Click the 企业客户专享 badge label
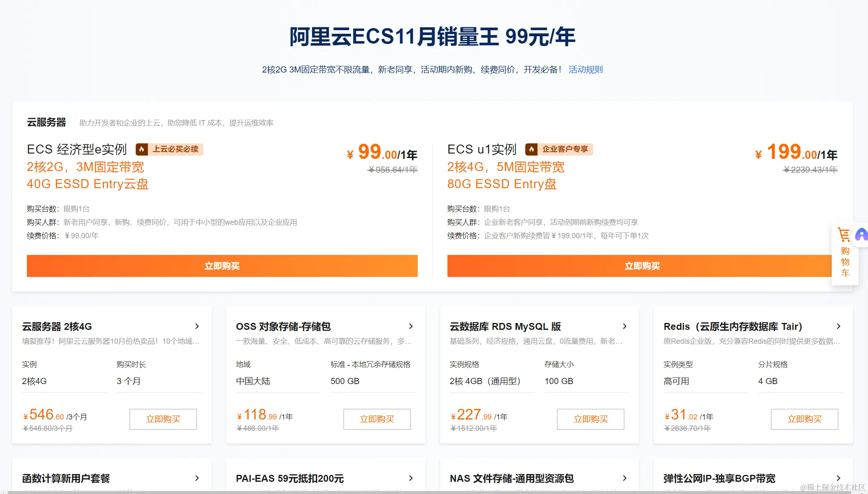868x494 pixels. click(x=565, y=149)
